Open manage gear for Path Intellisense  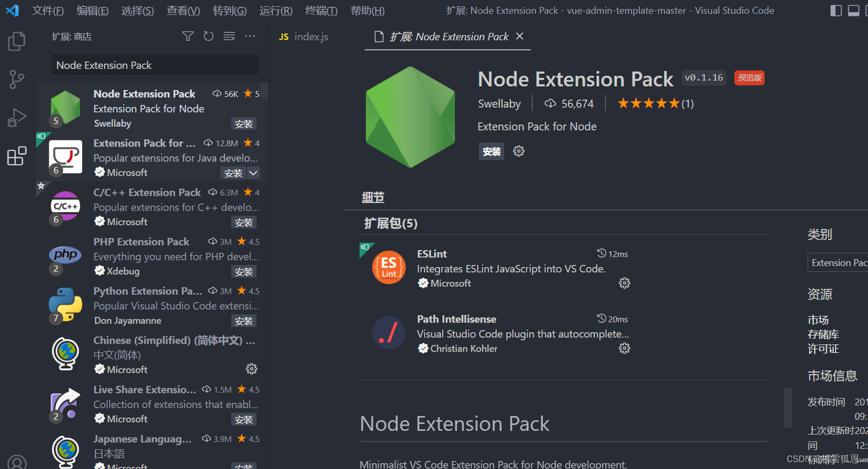pos(625,348)
